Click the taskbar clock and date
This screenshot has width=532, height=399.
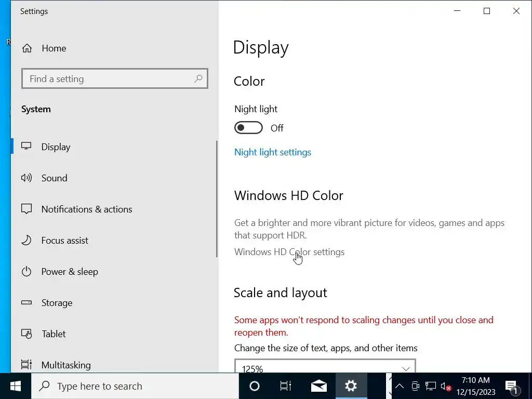tap(476, 386)
